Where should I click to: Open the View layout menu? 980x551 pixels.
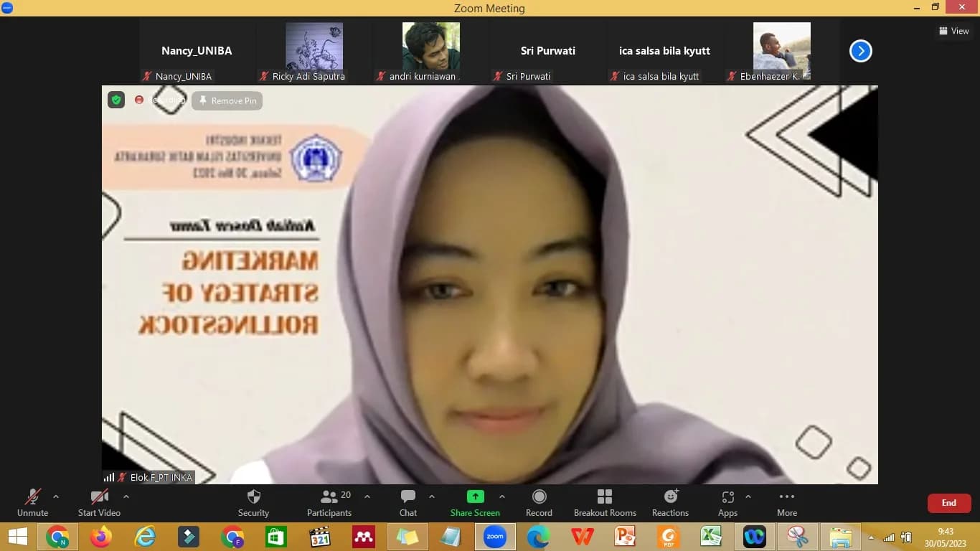pos(954,31)
